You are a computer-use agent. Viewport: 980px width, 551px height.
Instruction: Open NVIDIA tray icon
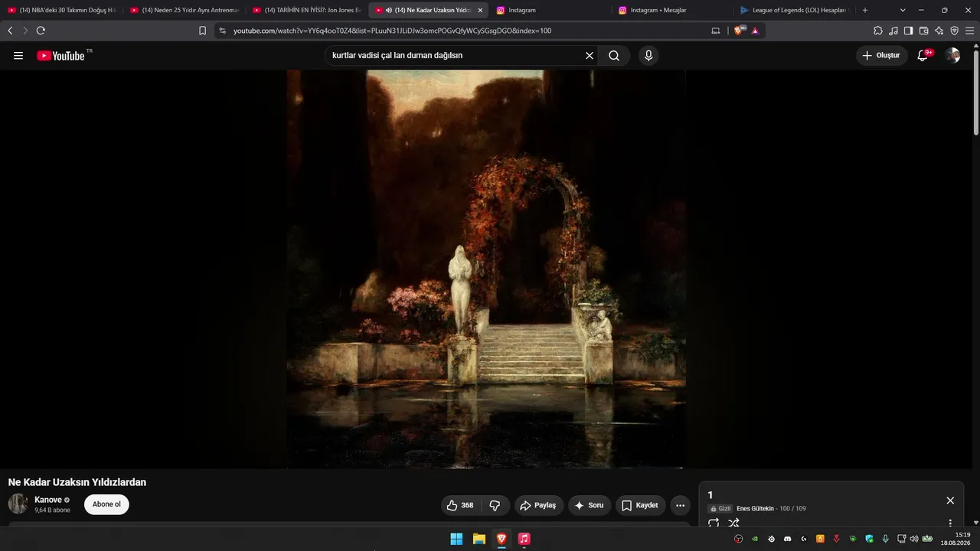click(x=755, y=539)
